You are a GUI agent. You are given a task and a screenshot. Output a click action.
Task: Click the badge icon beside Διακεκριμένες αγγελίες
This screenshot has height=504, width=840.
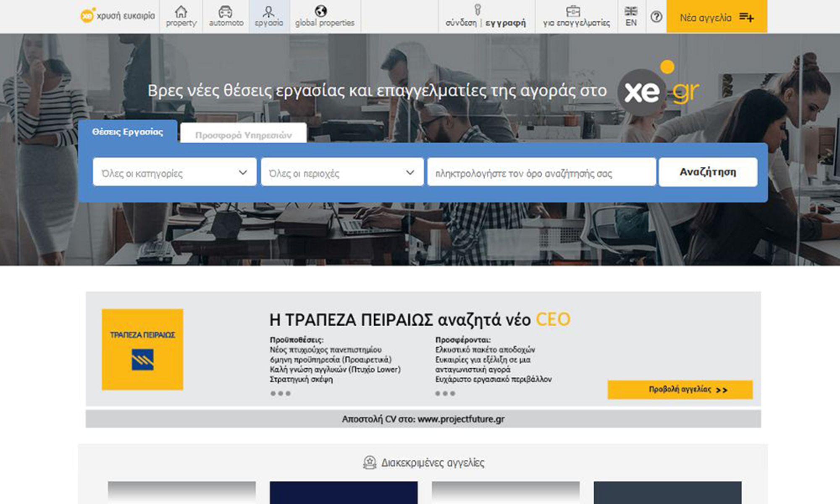click(x=370, y=462)
